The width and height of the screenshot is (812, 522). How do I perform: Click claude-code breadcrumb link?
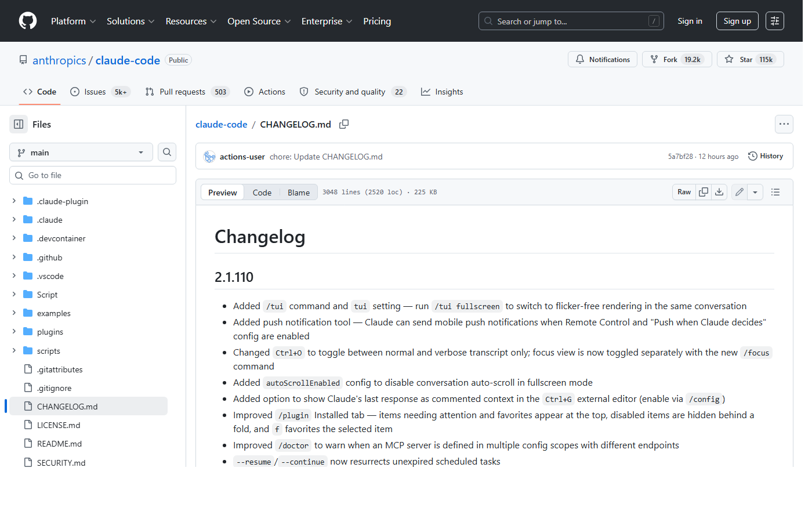tap(221, 124)
